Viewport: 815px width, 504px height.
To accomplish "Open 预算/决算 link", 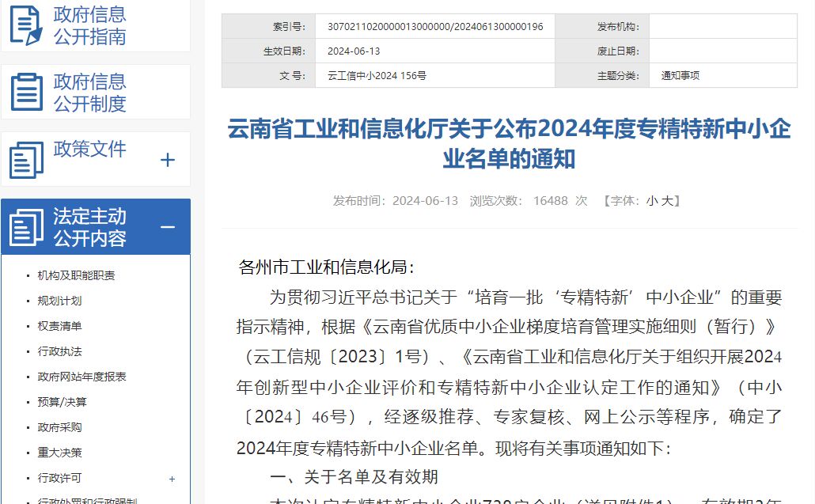I will [x=63, y=402].
